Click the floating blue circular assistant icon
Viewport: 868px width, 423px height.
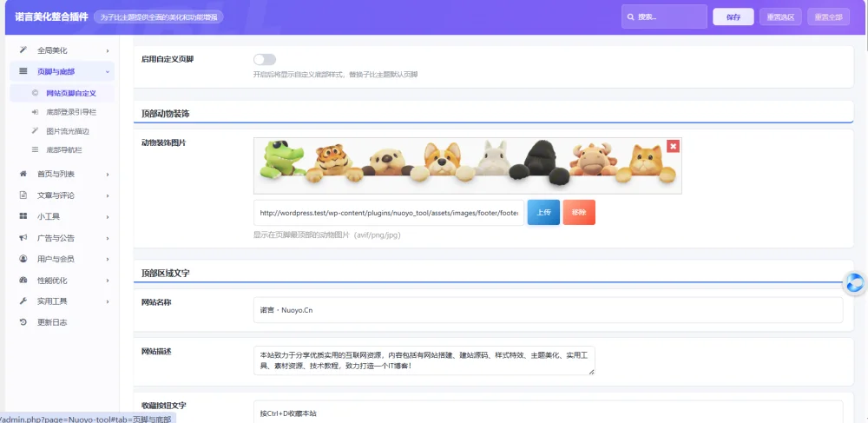[x=855, y=283]
